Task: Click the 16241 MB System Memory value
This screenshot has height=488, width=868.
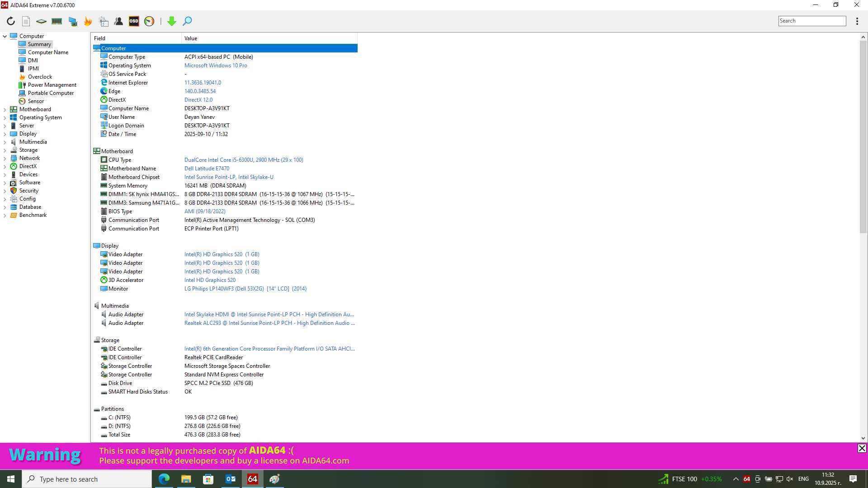Action: [x=215, y=186]
